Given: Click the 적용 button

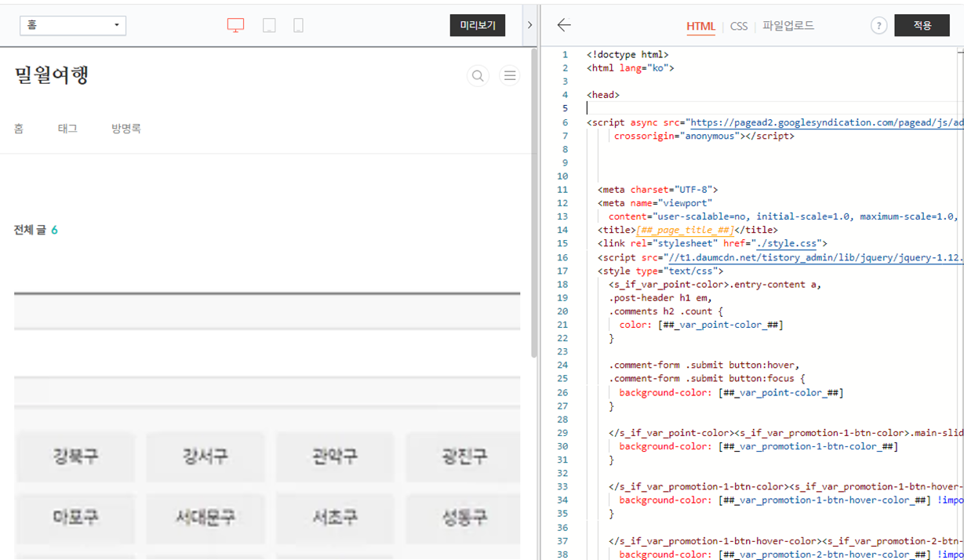Looking at the screenshot, I should (x=922, y=25).
